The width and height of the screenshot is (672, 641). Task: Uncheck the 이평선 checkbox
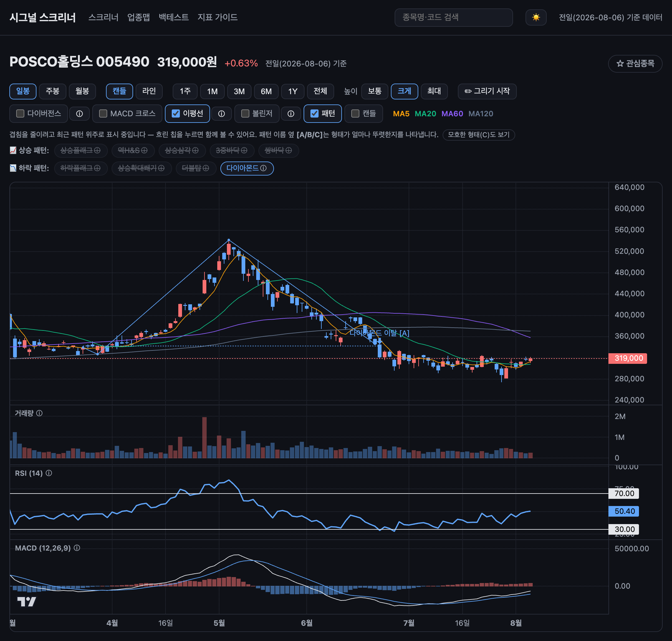pos(175,113)
